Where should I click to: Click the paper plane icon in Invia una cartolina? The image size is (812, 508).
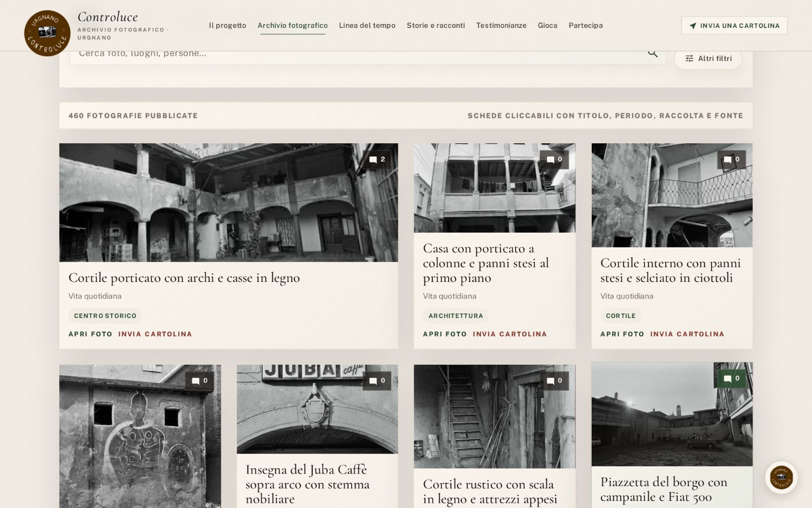point(693,25)
